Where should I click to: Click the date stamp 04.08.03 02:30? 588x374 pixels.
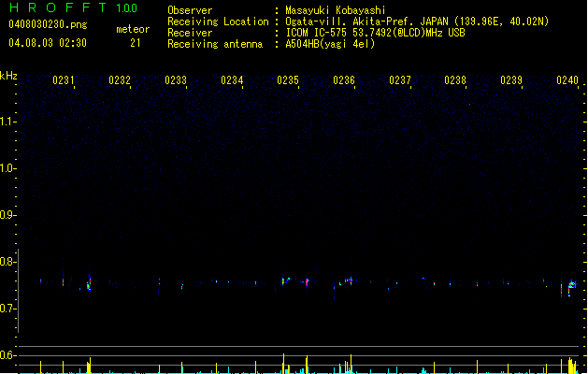[x=48, y=43]
